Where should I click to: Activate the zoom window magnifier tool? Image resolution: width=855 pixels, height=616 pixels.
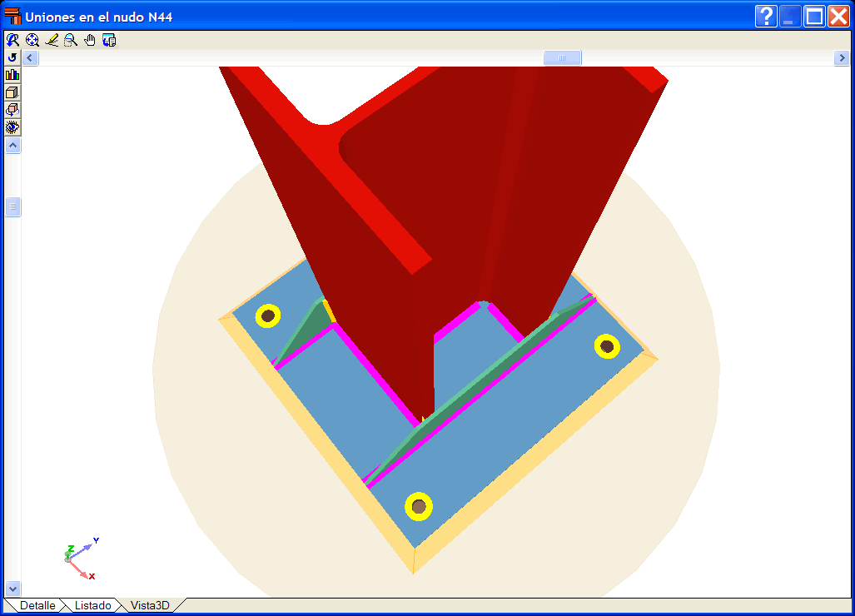(x=71, y=40)
